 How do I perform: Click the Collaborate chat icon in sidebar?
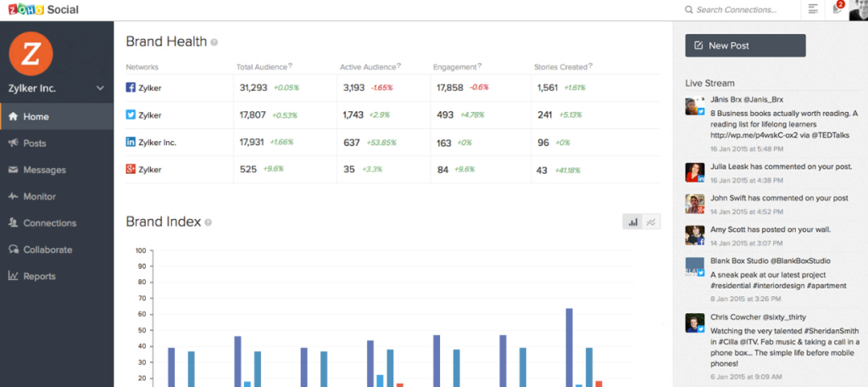pyautogui.click(x=14, y=250)
